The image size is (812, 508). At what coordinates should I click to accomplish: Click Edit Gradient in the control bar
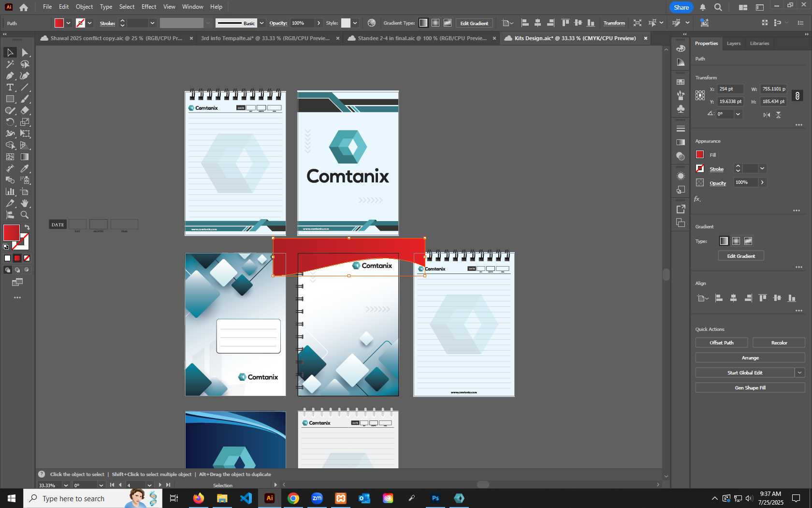click(x=474, y=23)
